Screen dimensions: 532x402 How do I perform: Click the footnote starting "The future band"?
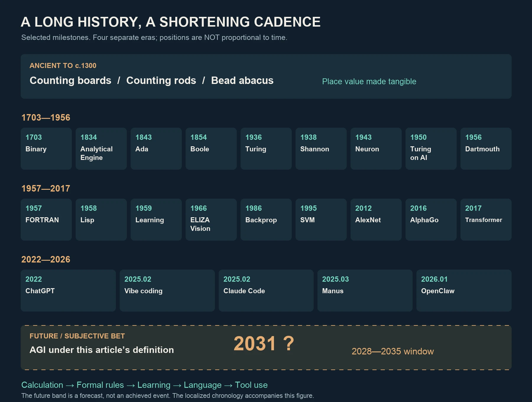(168, 396)
